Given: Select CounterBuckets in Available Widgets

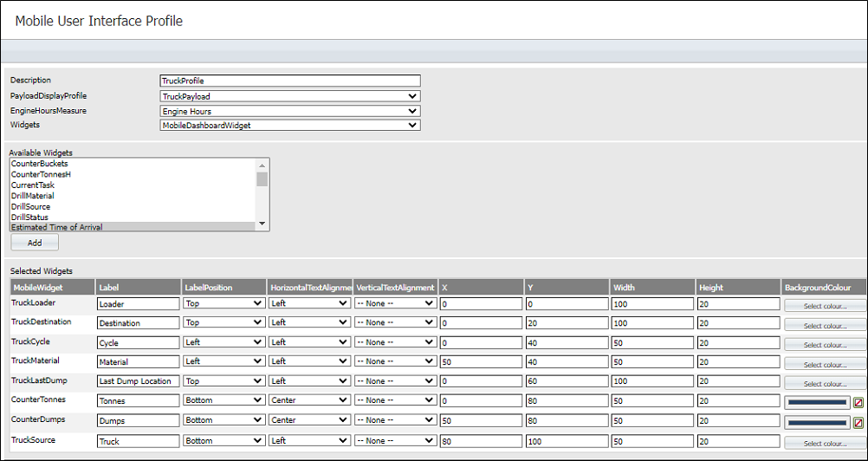Looking at the screenshot, I should pyautogui.click(x=133, y=164).
